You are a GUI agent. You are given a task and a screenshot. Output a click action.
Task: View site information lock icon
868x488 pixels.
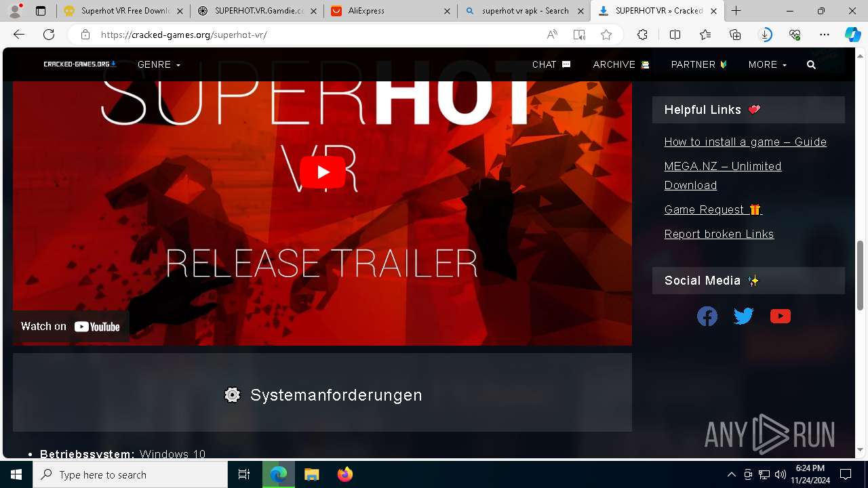point(85,35)
